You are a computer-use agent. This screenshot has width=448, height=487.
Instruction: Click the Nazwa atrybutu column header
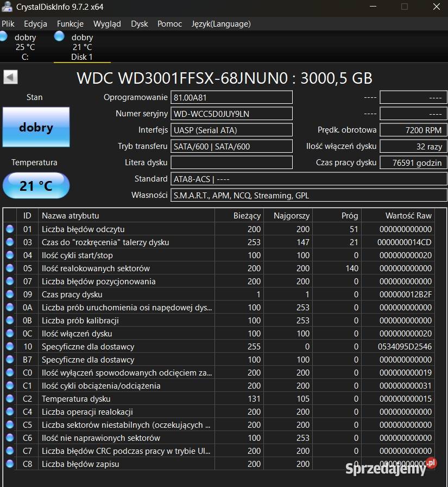pyautogui.click(x=127, y=216)
